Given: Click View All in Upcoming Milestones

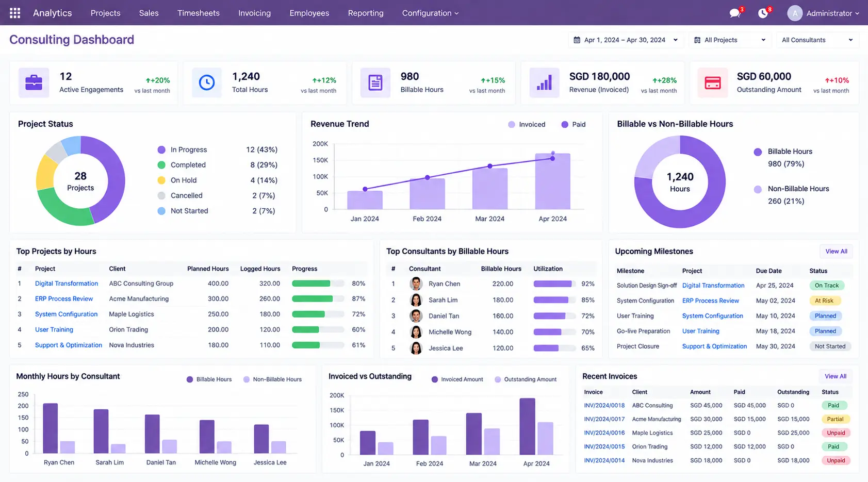Looking at the screenshot, I should pyautogui.click(x=836, y=252).
